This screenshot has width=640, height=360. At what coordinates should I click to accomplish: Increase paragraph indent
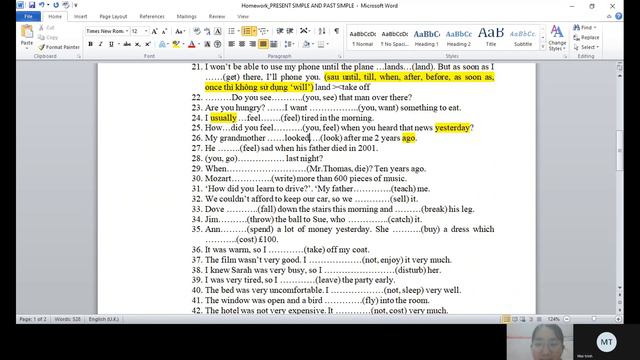point(290,31)
